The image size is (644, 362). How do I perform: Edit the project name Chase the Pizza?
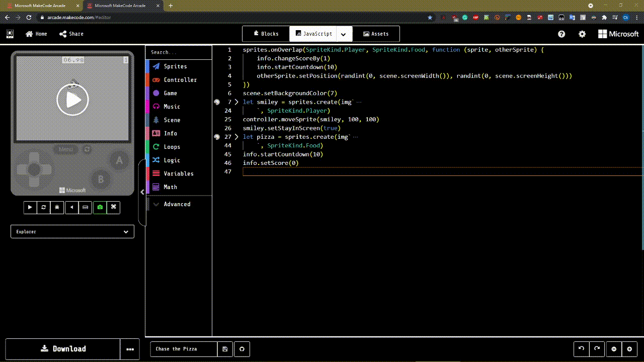[184, 349]
